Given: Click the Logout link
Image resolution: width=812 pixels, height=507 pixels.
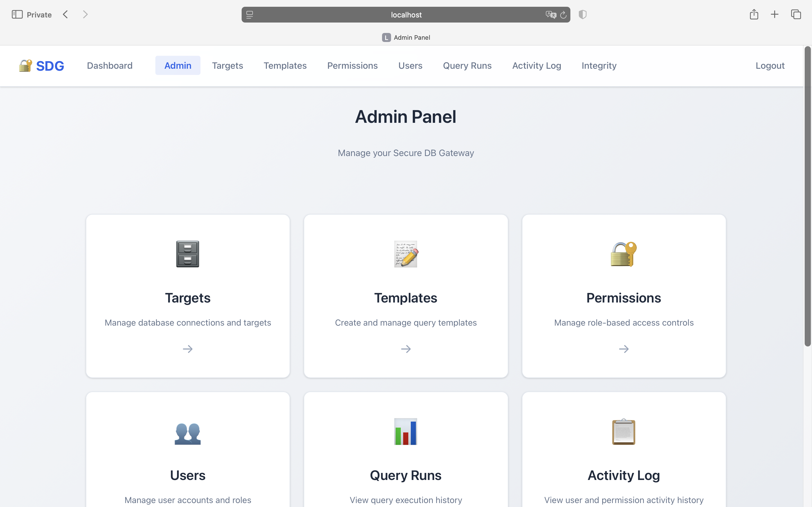Looking at the screenshot, I should pyautogui.click(x=770, y=65).
